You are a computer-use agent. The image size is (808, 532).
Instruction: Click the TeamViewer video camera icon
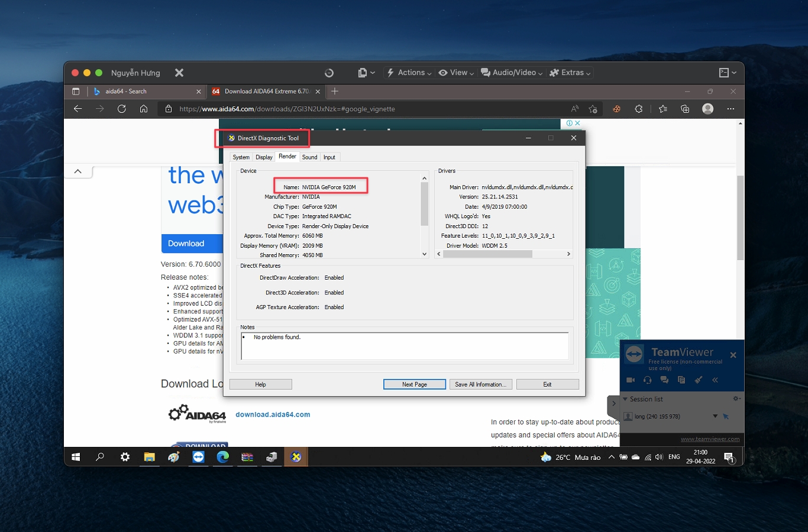coord(631,380)
